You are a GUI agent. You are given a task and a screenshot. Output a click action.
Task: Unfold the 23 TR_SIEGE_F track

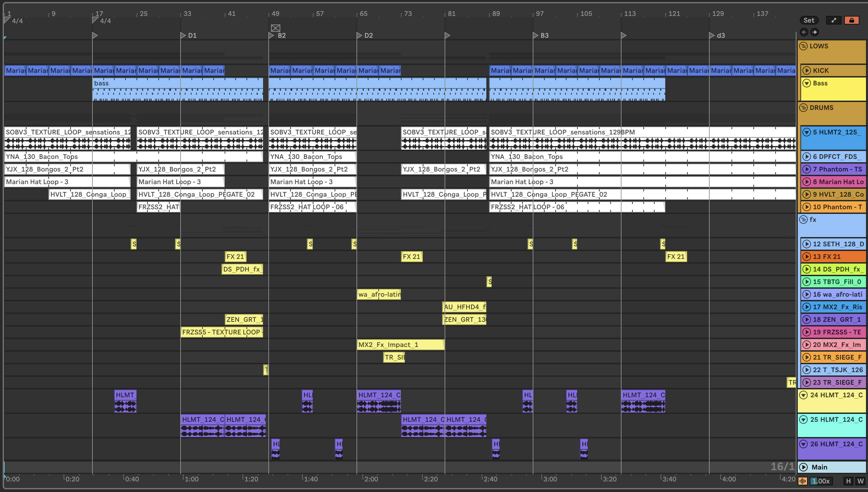(x=807, y=382)
